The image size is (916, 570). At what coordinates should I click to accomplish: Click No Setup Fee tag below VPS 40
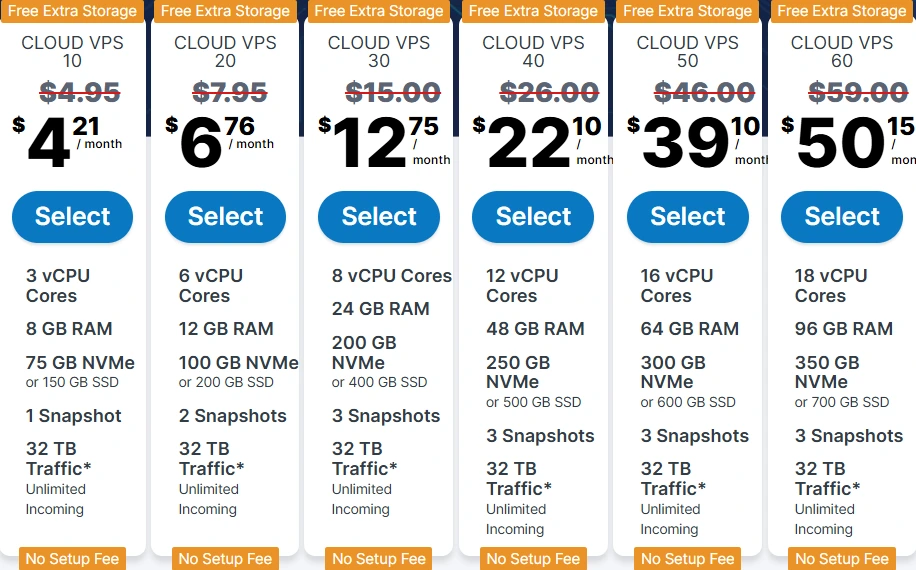pos(533,559)
